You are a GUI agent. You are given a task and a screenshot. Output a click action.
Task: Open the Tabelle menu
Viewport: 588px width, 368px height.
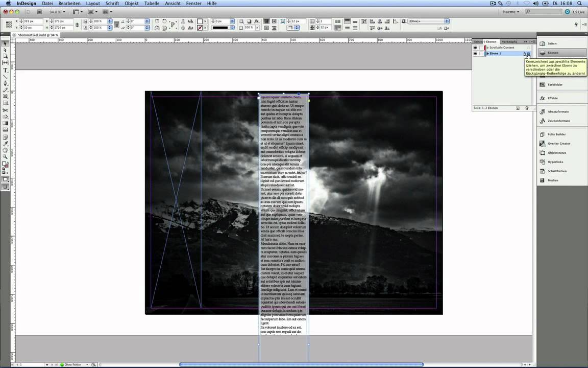click(152, 4)
